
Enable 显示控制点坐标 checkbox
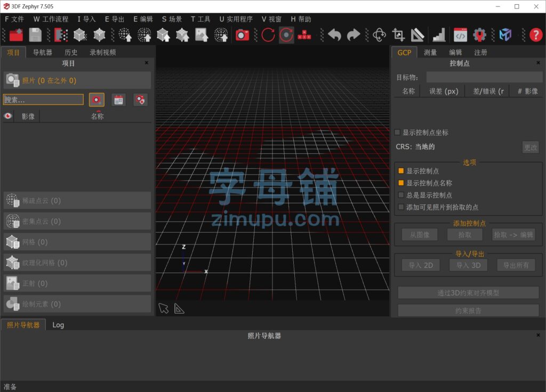397,132
